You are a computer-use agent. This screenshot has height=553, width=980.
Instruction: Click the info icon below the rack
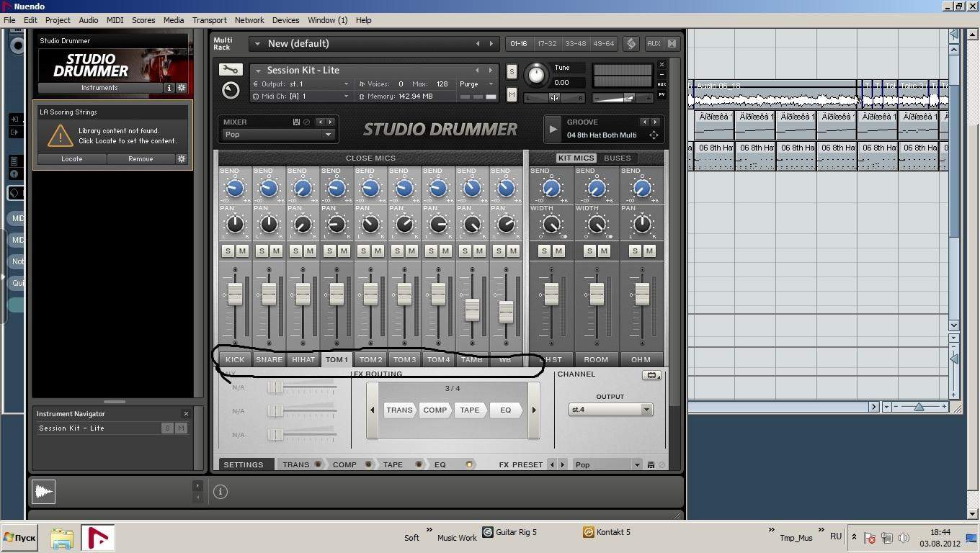click(x=220, y=492)
